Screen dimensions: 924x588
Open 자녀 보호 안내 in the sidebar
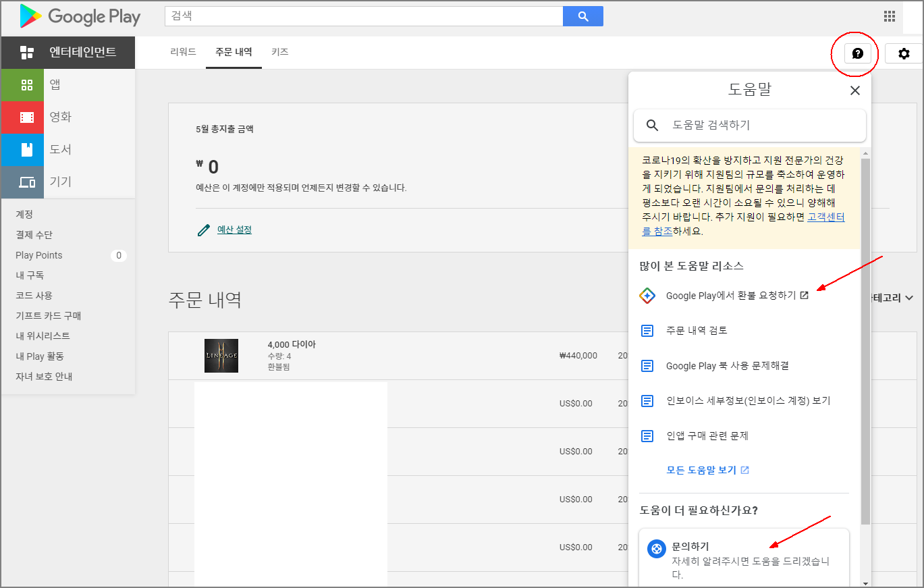[44, 377]
